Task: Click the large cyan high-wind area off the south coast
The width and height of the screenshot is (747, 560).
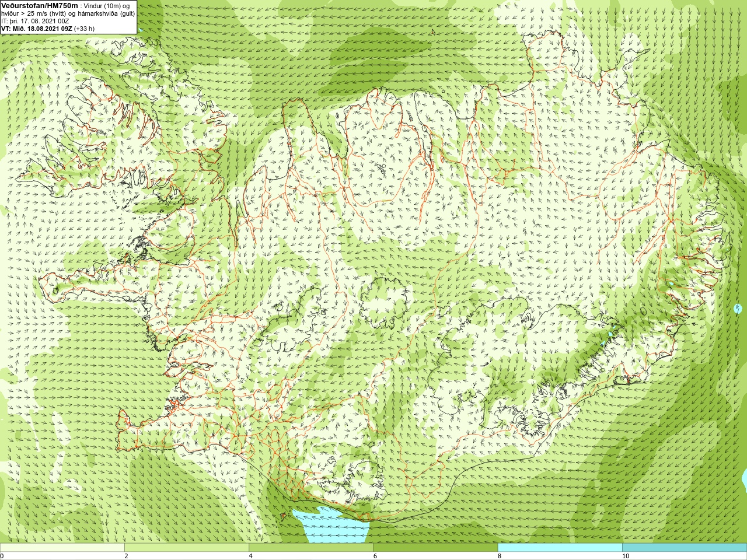Action: [x=336, y=527]
